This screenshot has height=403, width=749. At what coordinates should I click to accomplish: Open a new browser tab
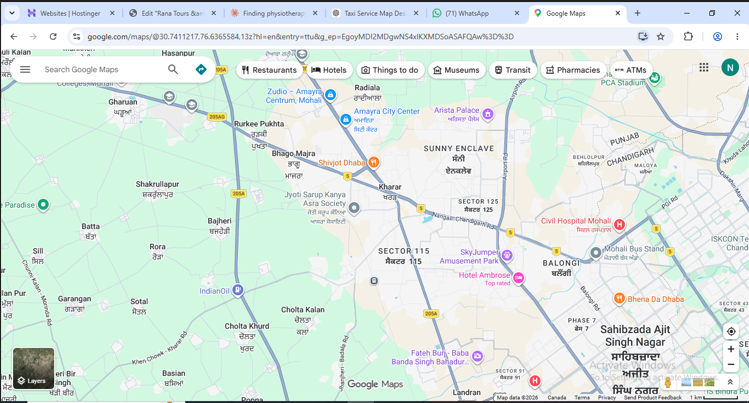[x=637, y=13]
